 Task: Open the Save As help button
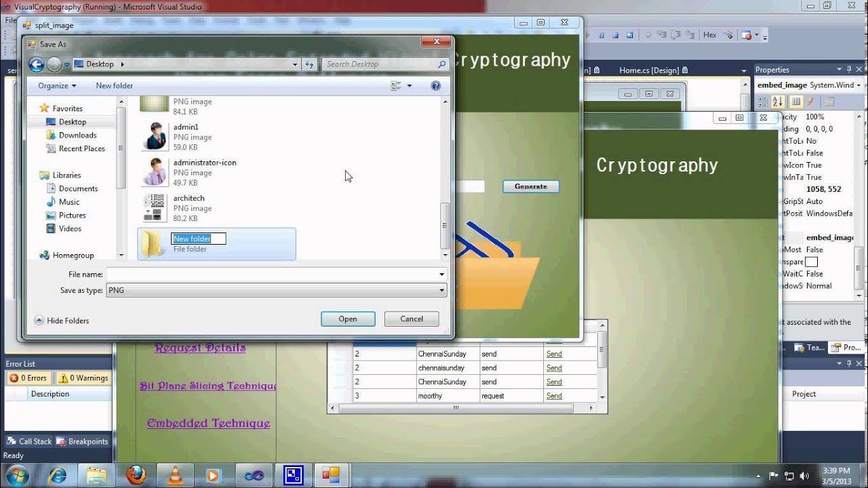(436, 85)
